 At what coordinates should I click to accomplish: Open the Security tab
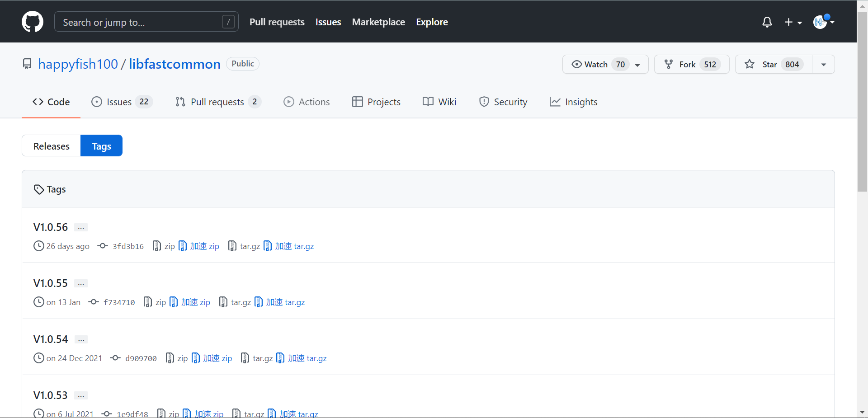point(503,102)
